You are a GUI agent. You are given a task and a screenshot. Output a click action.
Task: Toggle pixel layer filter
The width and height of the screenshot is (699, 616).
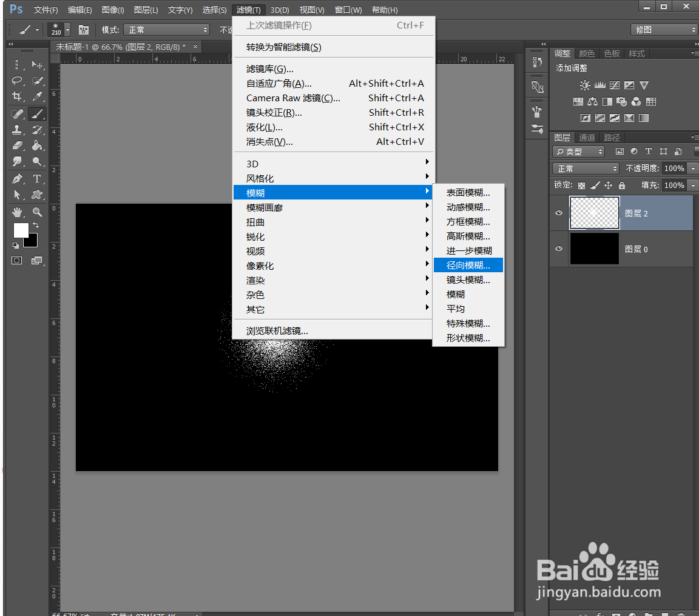(620, 152)
